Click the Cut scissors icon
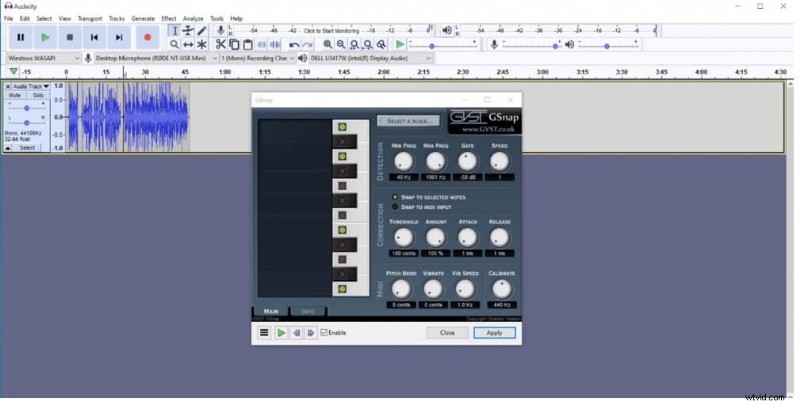The image size is (800, 405). tap(220, 44)
